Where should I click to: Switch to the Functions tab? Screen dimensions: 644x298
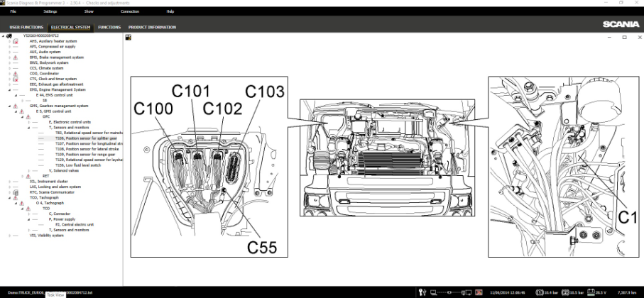[x=109, y=28]
